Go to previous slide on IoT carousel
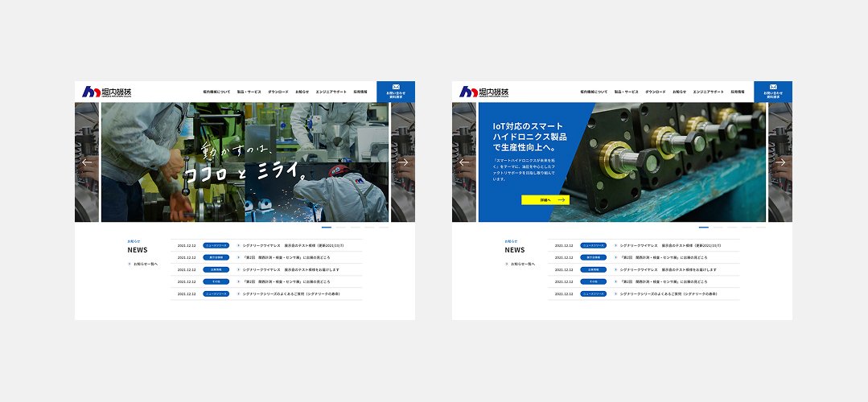Viewport: 868px width, 402px height. coord(464,162)
